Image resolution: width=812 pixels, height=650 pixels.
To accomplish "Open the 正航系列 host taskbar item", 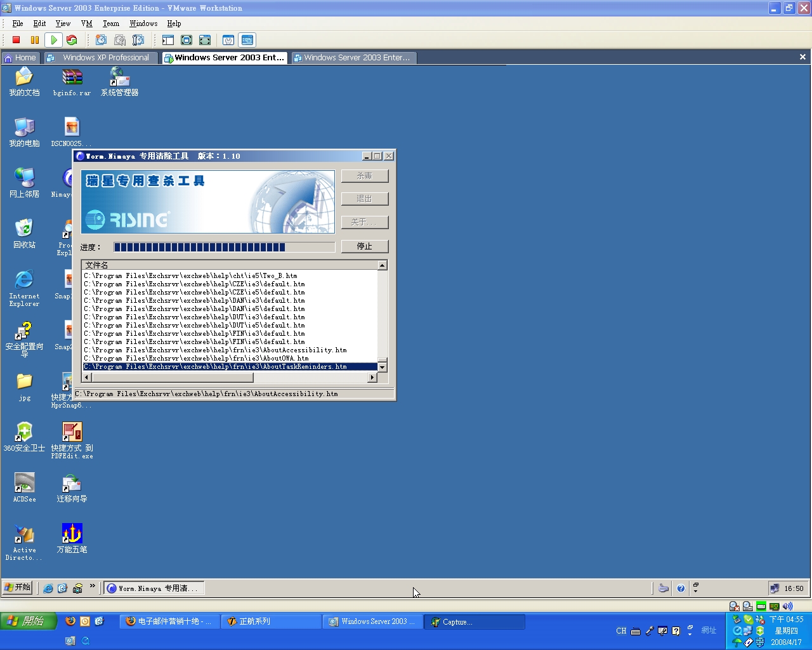I will 271,621.
